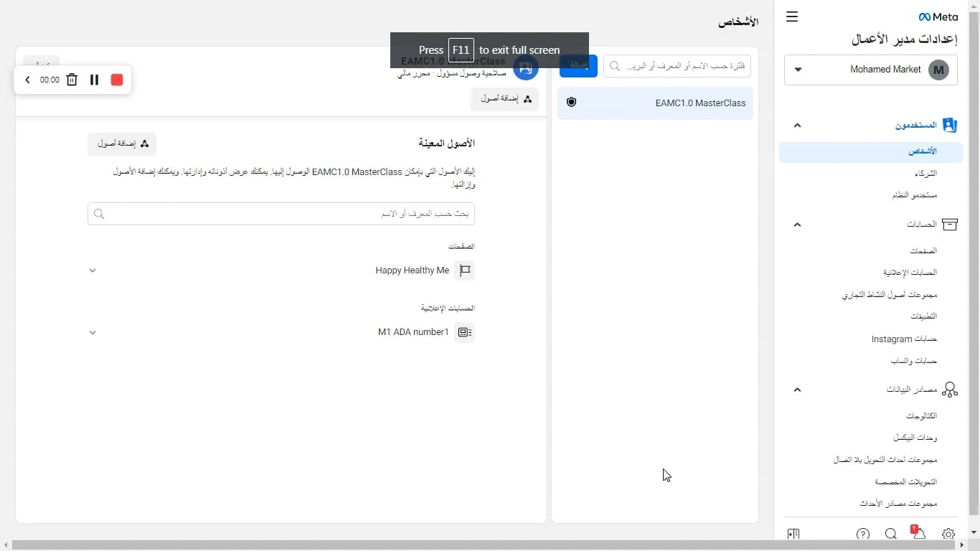This screenshot has width=980, height=551.
Task: Open the help question mark icon
Action: coord(863,534)
